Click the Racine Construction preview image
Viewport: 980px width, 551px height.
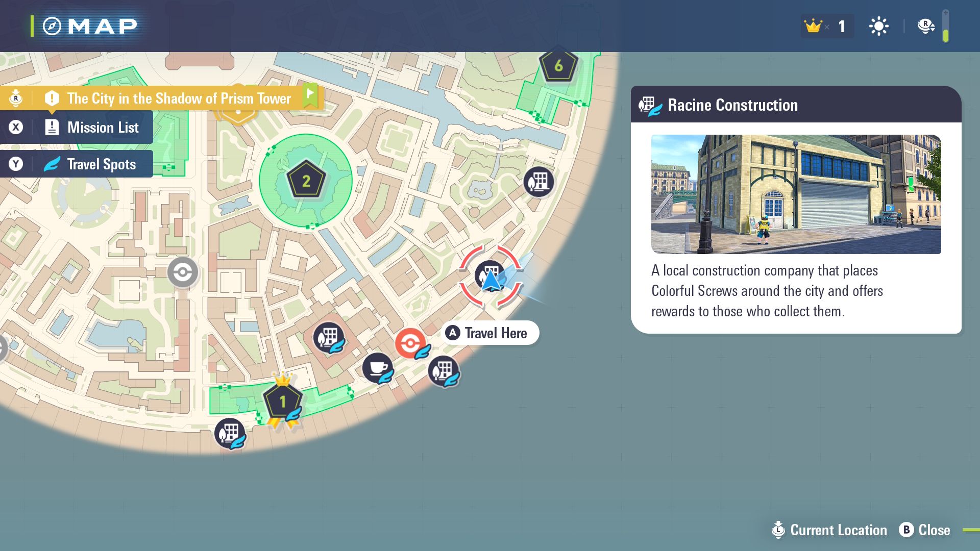(796, 194)
